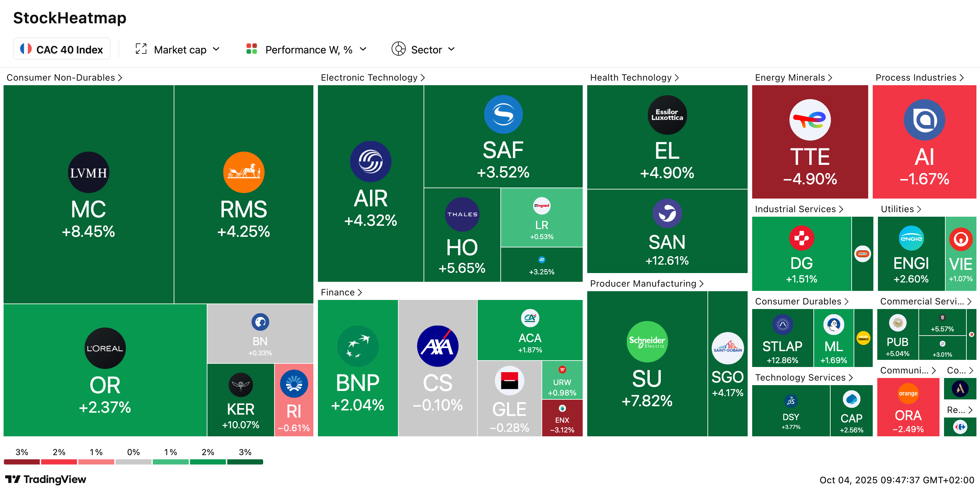The width and height of the screenshot is (980, 493).
Task: Open the Sector grouping dropdown
Action: [424, 50]
